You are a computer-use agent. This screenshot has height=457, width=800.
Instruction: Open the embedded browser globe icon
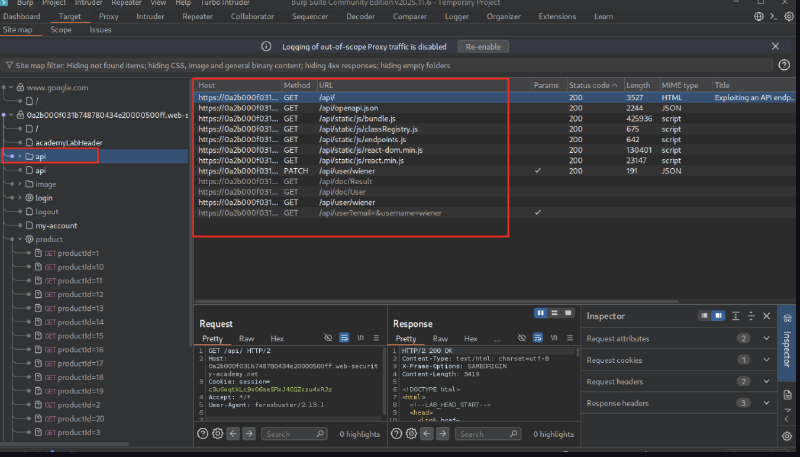point(759,16)
